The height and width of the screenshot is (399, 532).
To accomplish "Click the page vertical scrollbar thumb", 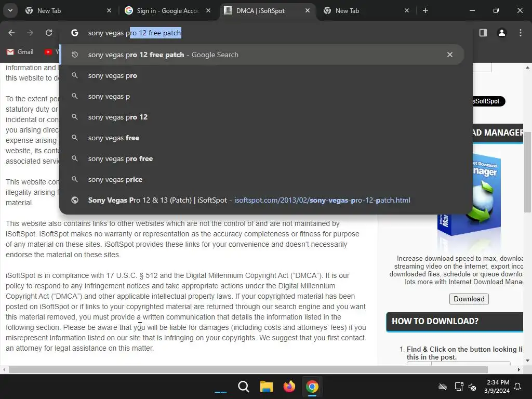I will tap(527, 172).
